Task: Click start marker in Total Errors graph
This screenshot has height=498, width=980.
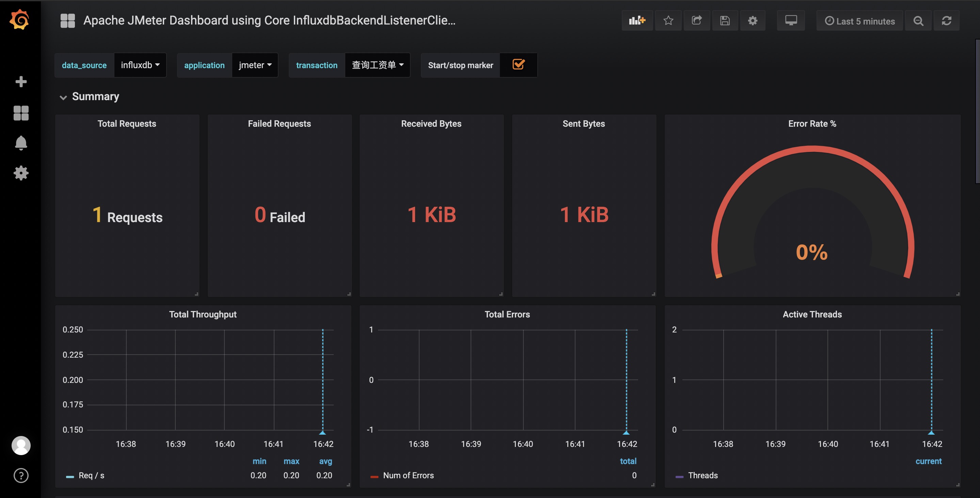Action: tap(626, 433)
